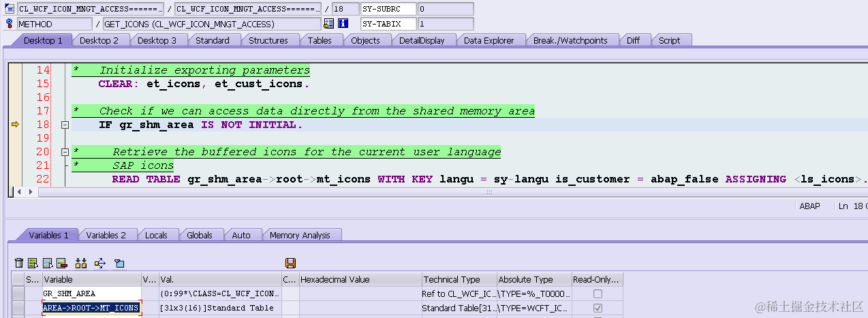
Task: Click the 'Read-Only...' column header
Action: tap(597, 279)
